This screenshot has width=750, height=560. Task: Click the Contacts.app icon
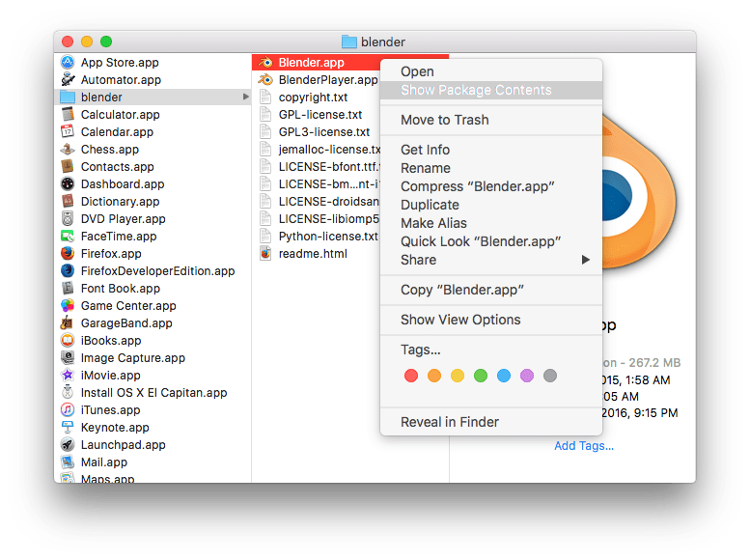click(x=68, y=167)
